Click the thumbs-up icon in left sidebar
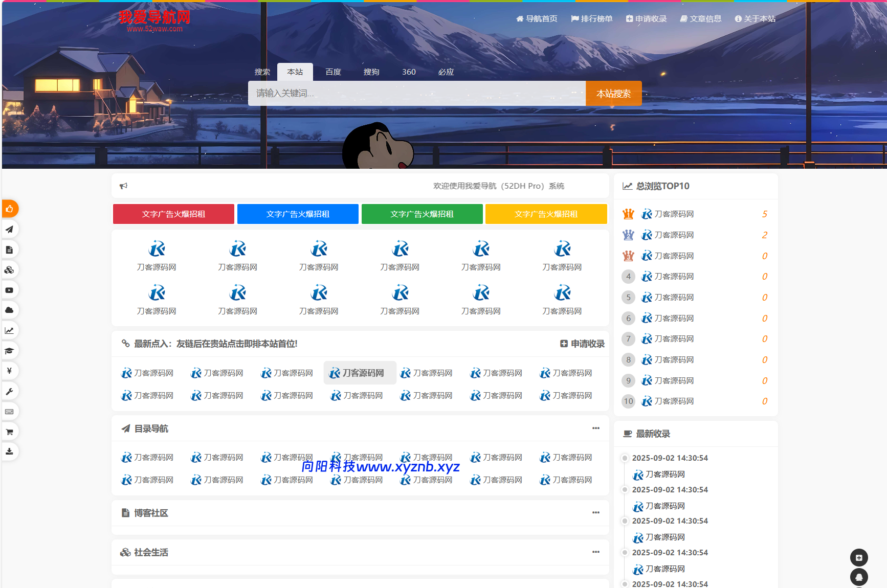887x588 pixels. click(9, 209)
